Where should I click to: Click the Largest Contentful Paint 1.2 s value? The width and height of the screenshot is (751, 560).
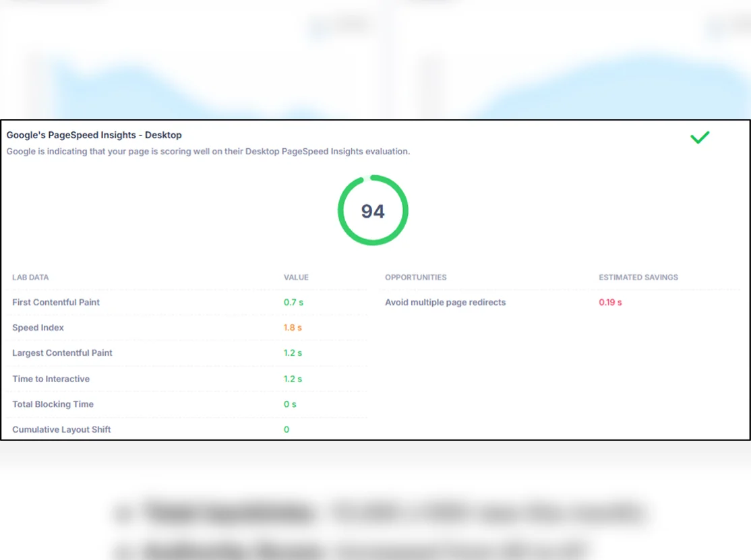click(293, 353)
